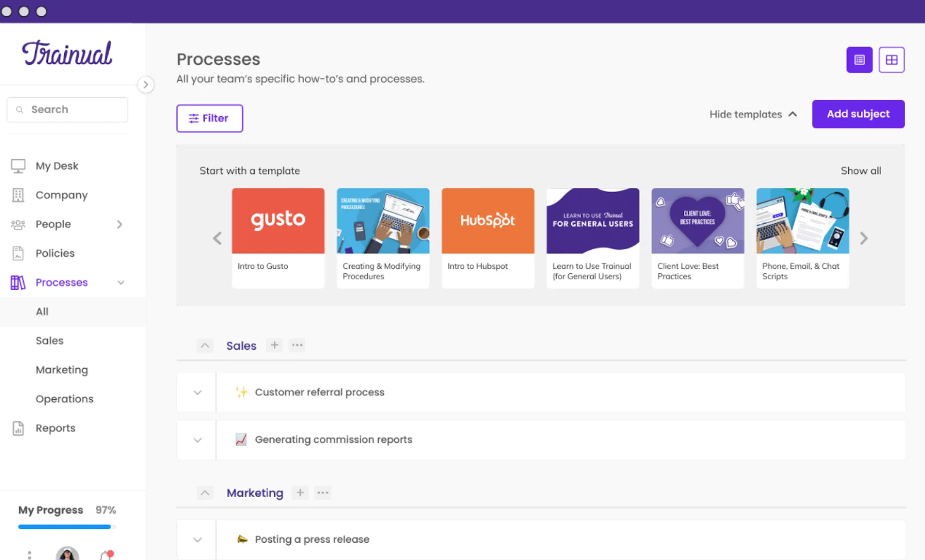Hide the templates carousel

(752, 114)
